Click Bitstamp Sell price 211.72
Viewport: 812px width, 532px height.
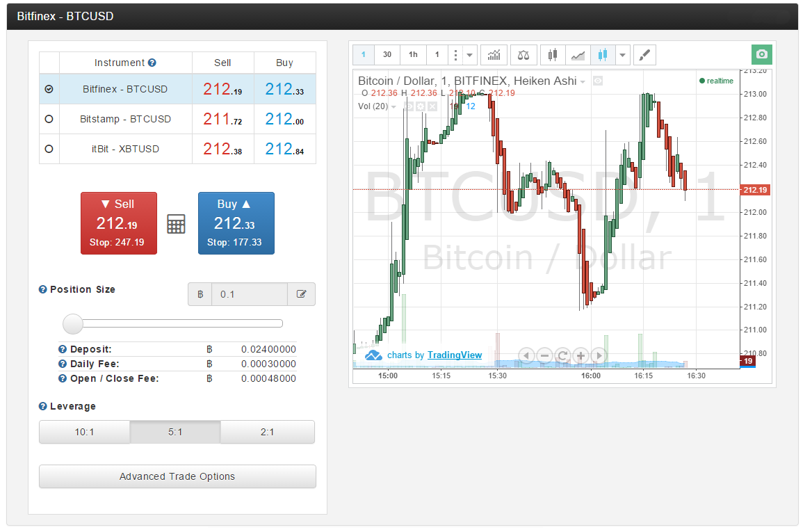click(222, 119)
